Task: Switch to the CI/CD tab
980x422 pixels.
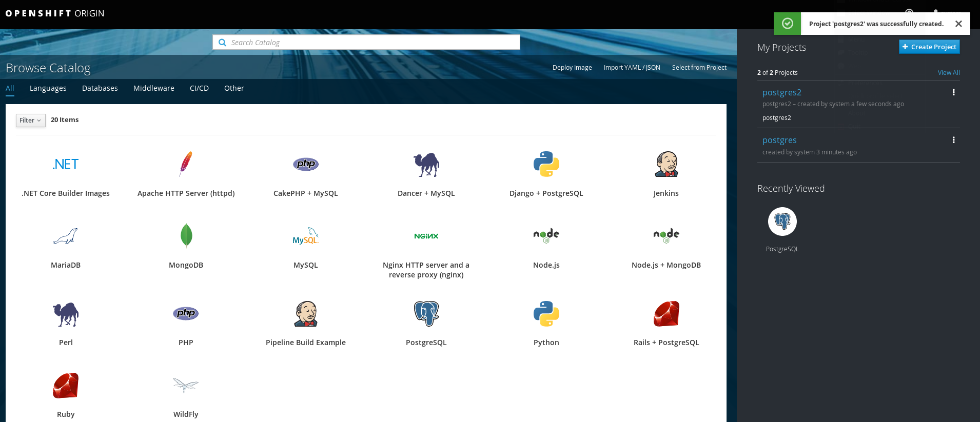Action: 199,88
